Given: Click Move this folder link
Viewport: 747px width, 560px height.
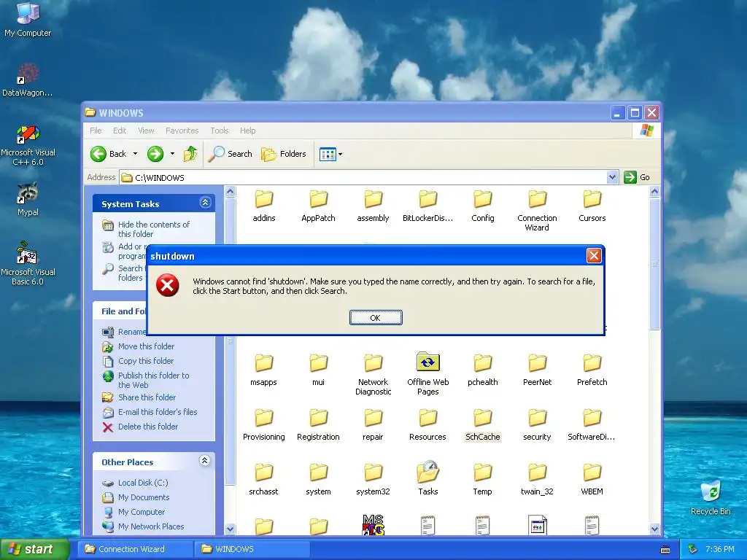Looking at the screenshot, I should (x=139, y=346).
